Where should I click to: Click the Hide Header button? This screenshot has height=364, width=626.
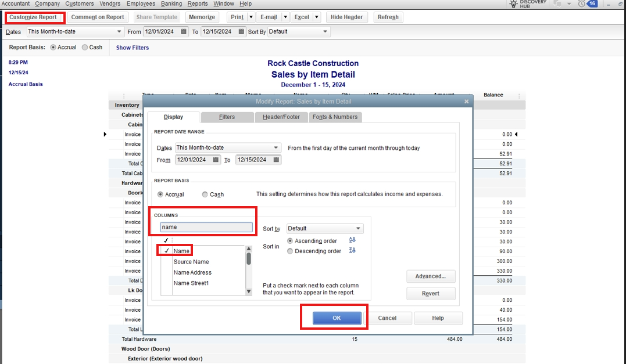pyautogui.click(x=346, y=17)
